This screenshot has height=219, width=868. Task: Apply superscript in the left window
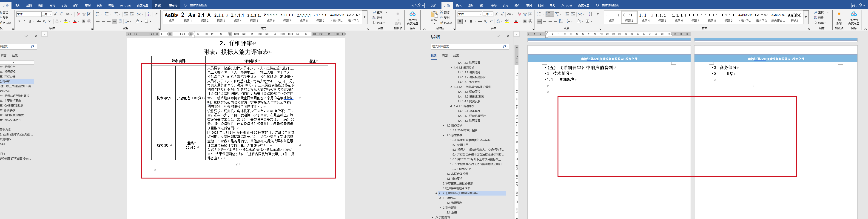(50, 21)
